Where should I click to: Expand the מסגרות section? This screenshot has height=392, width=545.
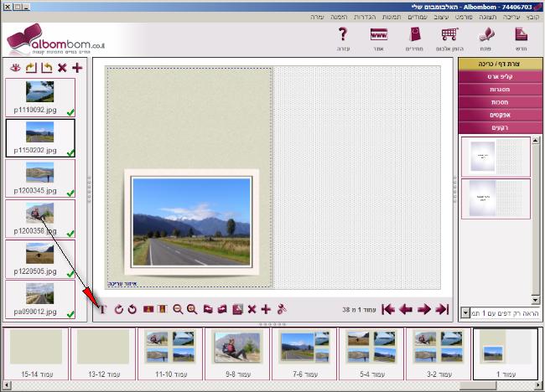500,89
